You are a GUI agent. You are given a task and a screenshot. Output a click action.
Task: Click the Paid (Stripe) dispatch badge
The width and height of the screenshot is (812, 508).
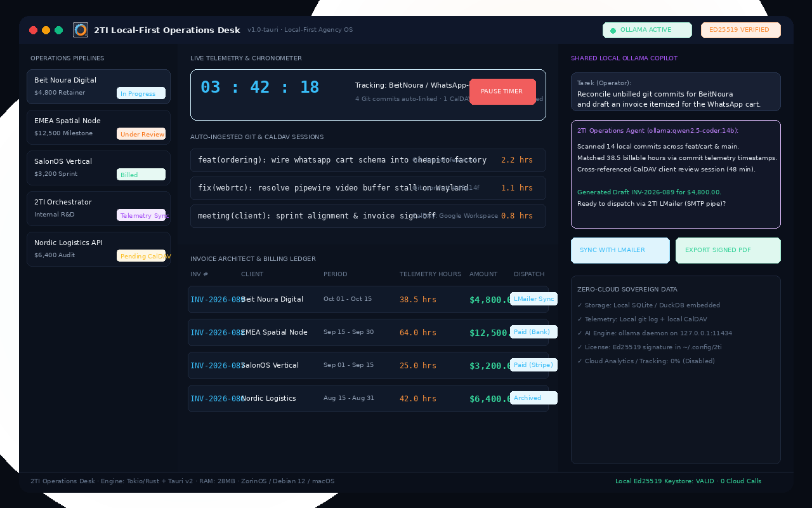click(x=534, y=365)
